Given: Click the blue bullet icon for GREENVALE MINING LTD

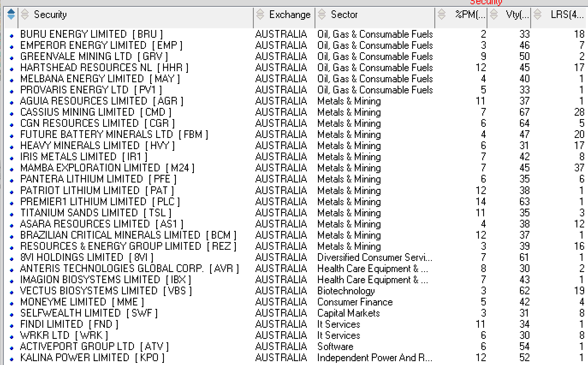Looking at the screenshot, I should point(12,57).
